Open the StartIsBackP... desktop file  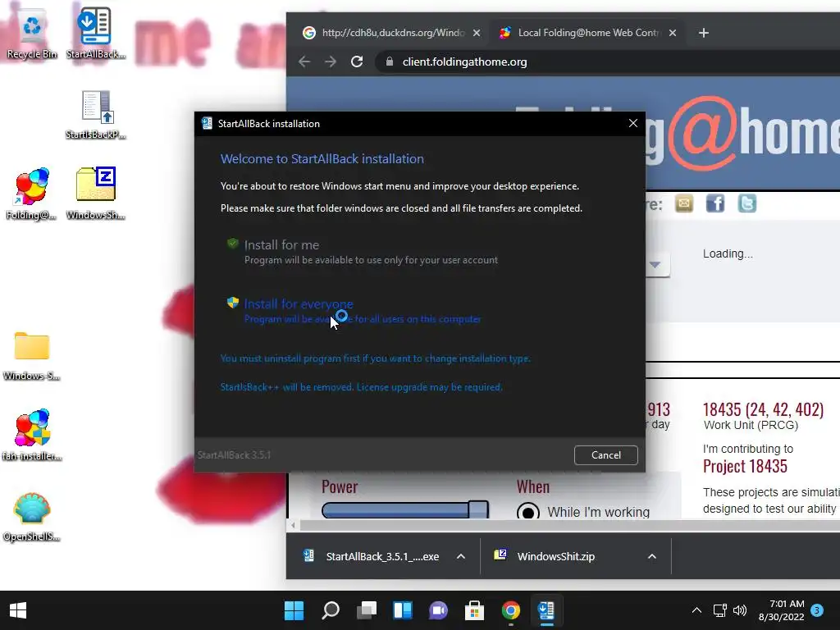click(95, 114)
